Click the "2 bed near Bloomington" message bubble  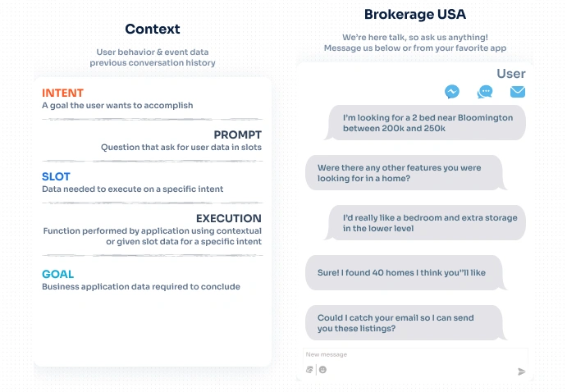[427, 123]
